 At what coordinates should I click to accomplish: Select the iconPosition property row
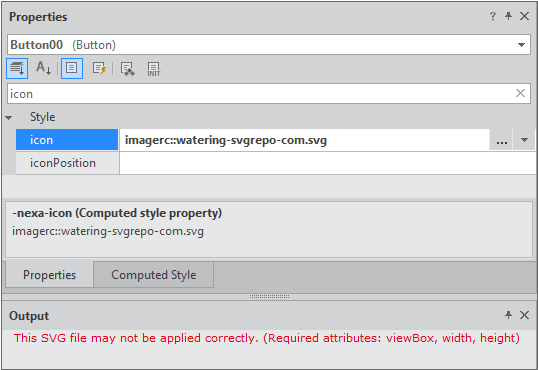(x=276, y=163)
